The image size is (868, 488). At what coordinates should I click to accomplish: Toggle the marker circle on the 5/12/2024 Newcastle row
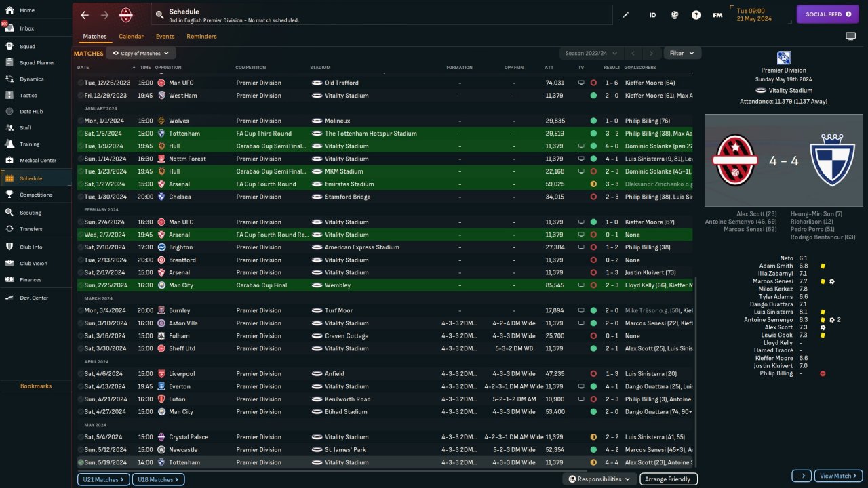[81, 449]
